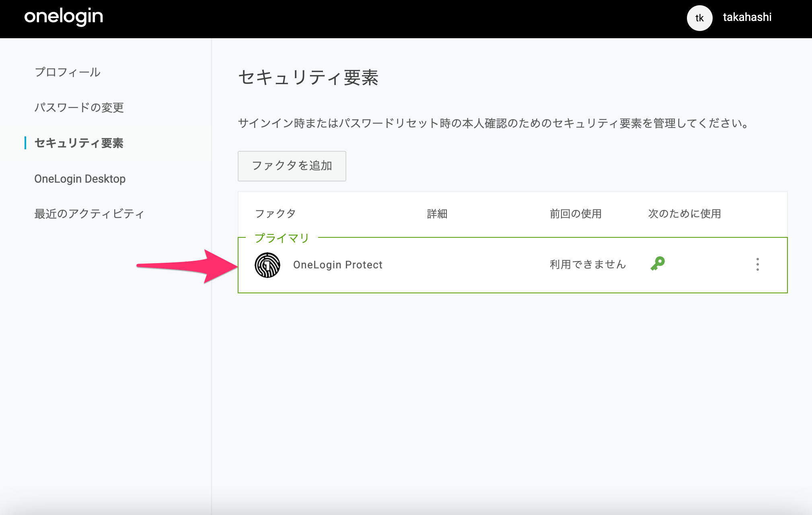Click the tk user avatar

699,18
